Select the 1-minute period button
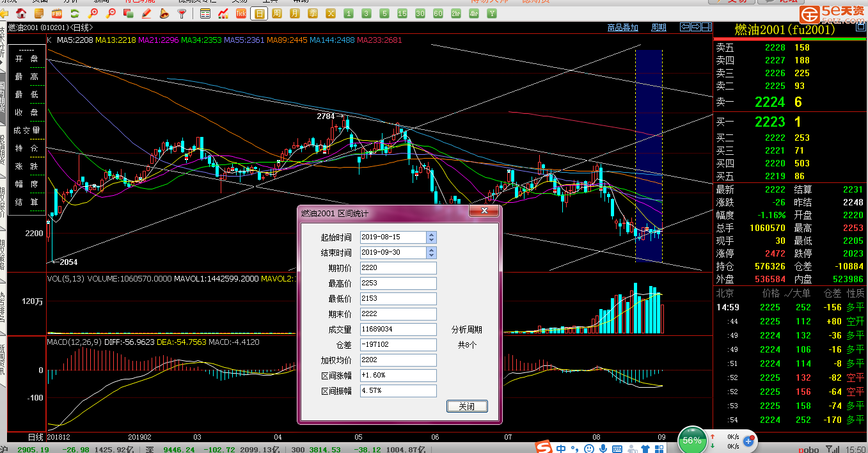The image size is (868, 453). tap(349, 13)
